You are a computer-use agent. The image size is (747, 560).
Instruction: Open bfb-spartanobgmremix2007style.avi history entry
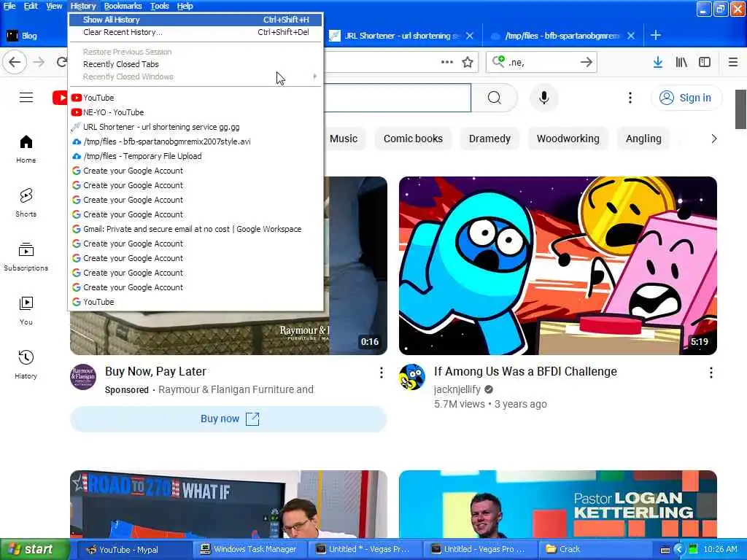tap(196, 141)
